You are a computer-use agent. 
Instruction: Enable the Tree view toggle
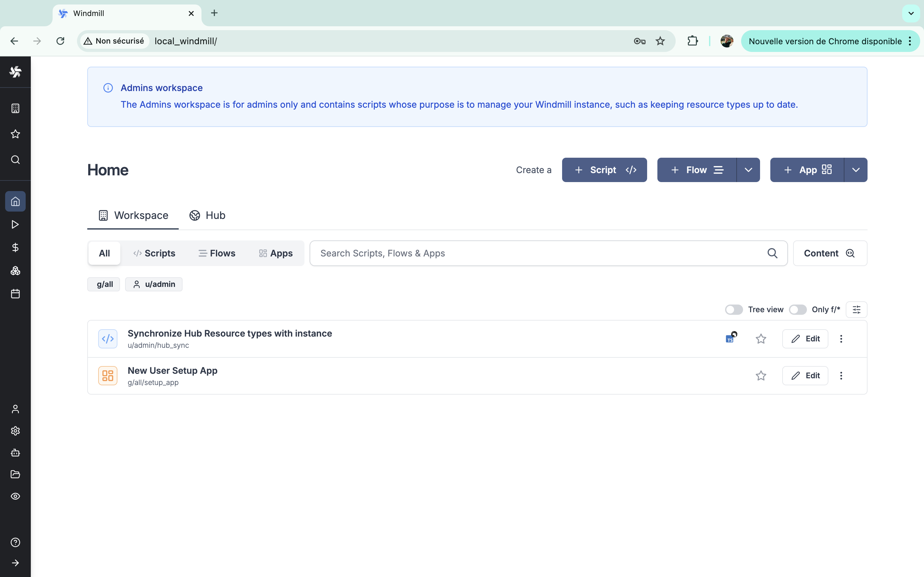733,309
